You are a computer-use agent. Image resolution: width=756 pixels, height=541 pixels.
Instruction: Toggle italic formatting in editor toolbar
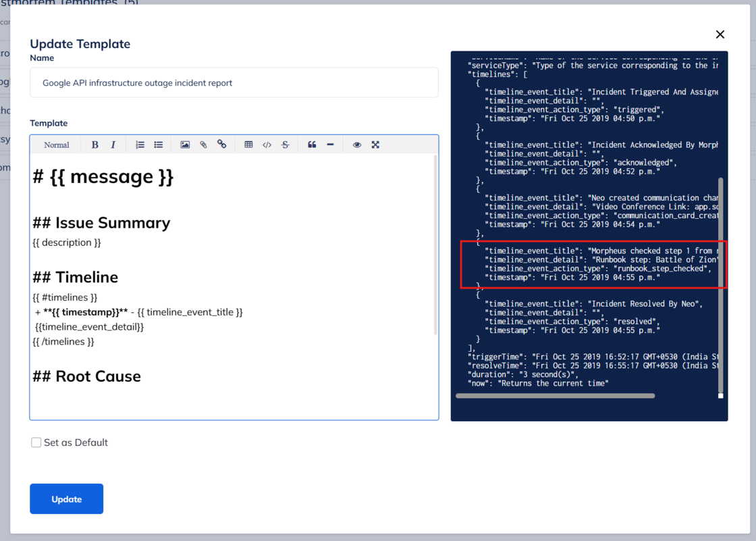(x=113, y=145)
